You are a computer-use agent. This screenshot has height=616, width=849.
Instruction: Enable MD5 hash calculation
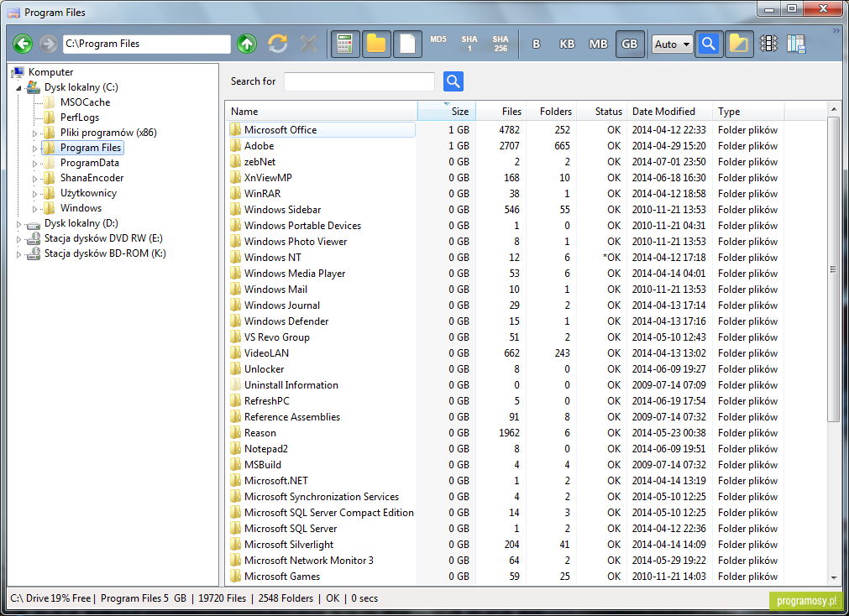pyautogui.click(x=438, y=39)
